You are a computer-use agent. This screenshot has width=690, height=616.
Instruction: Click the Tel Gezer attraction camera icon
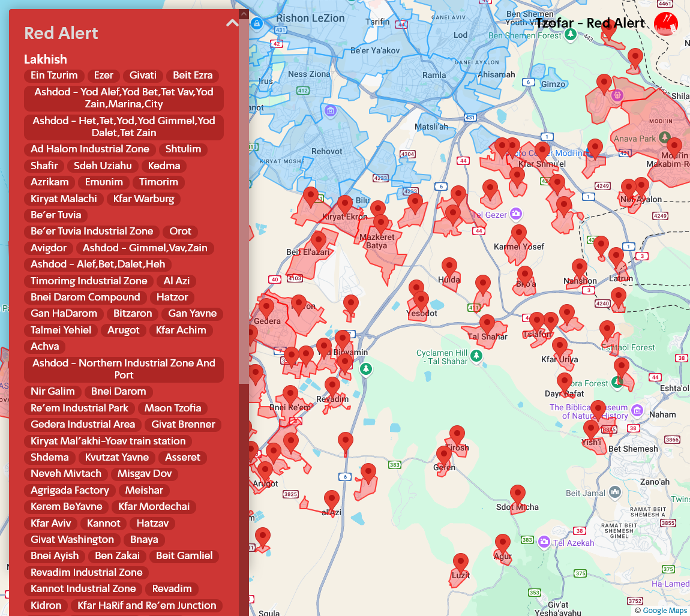pos(516,214)
